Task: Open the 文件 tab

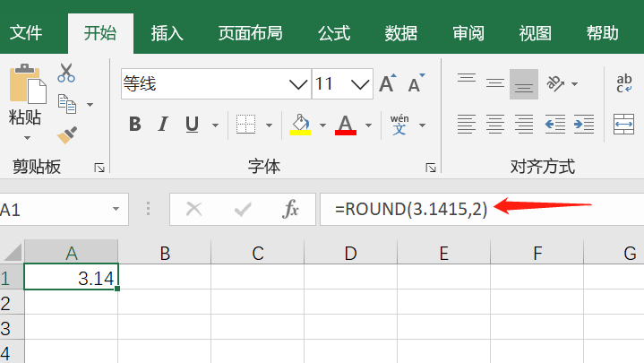Action: [x=25, y=33]
